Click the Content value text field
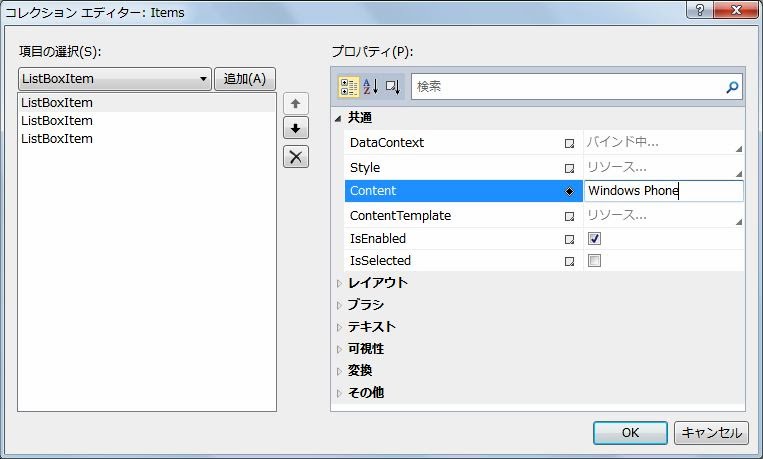This screenshot has height=459, width=763. pos(662,191)
